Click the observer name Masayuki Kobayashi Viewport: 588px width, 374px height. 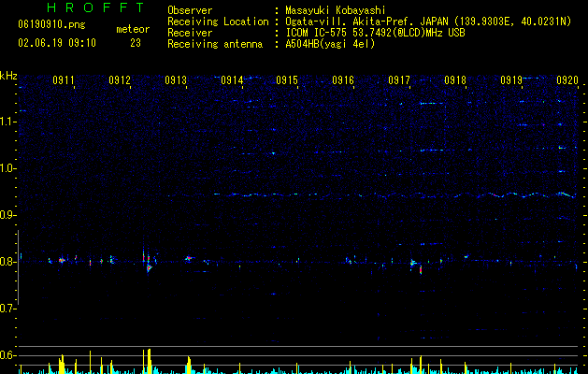pyautogui.click(x=335, y=10)
